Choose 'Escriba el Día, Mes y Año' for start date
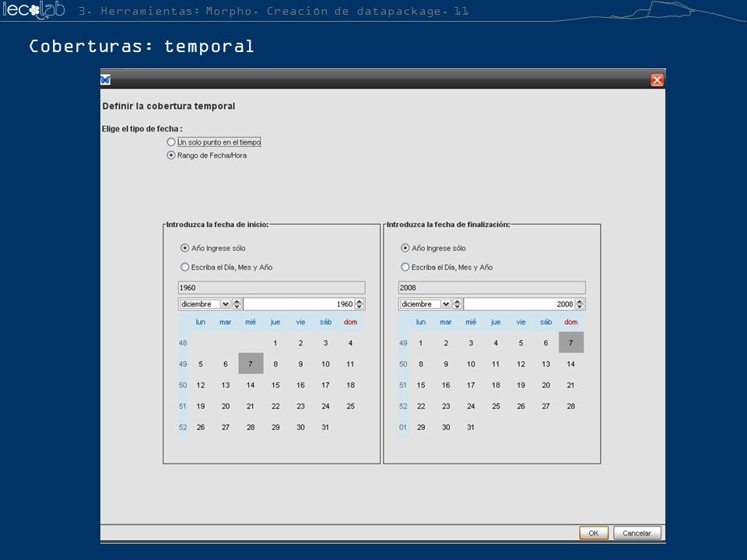 click(226, 267)
